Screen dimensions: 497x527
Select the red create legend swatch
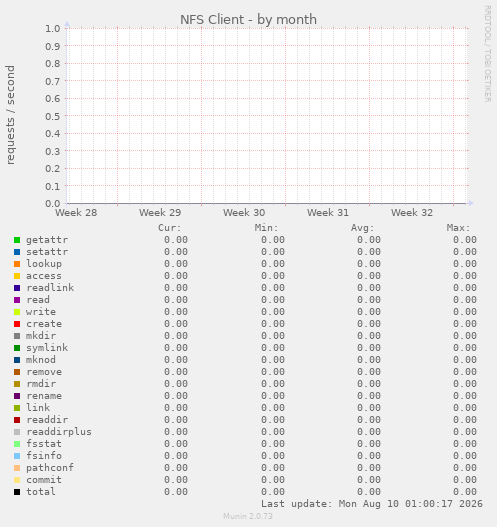17,324
